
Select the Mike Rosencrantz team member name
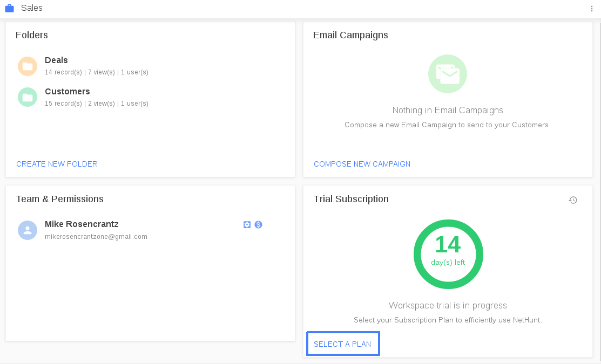(82, 224)
